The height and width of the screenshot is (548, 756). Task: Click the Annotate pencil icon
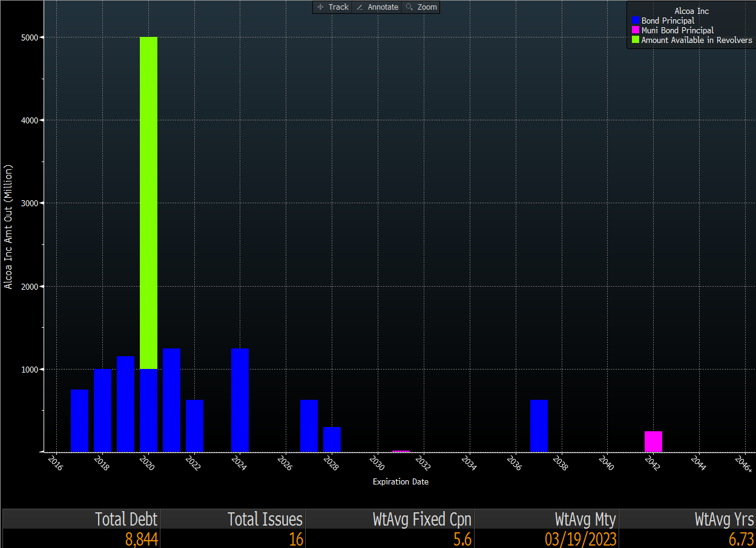pos(360,7)
